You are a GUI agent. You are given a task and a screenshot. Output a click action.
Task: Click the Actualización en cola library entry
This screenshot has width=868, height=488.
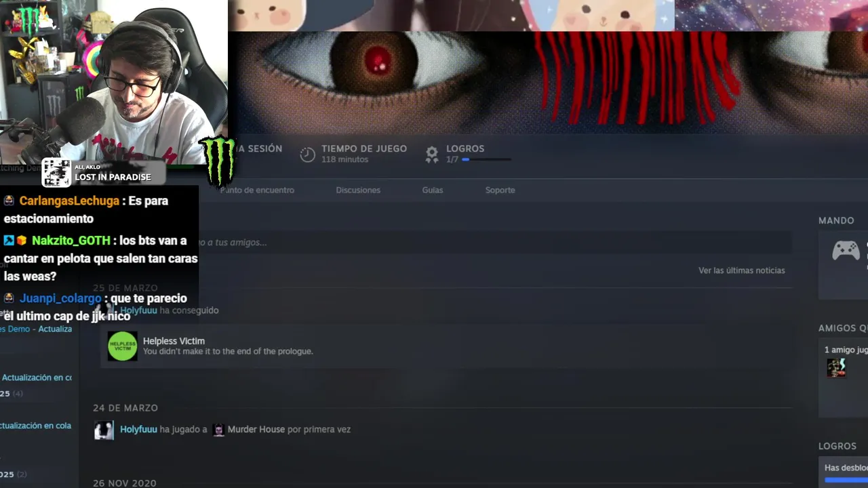[35, 426]
